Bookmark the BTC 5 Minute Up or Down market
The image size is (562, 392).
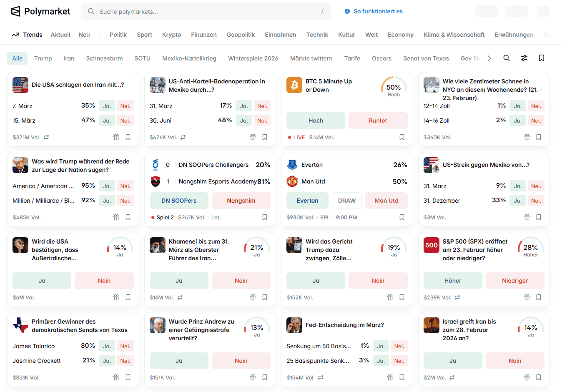point(402,137)
